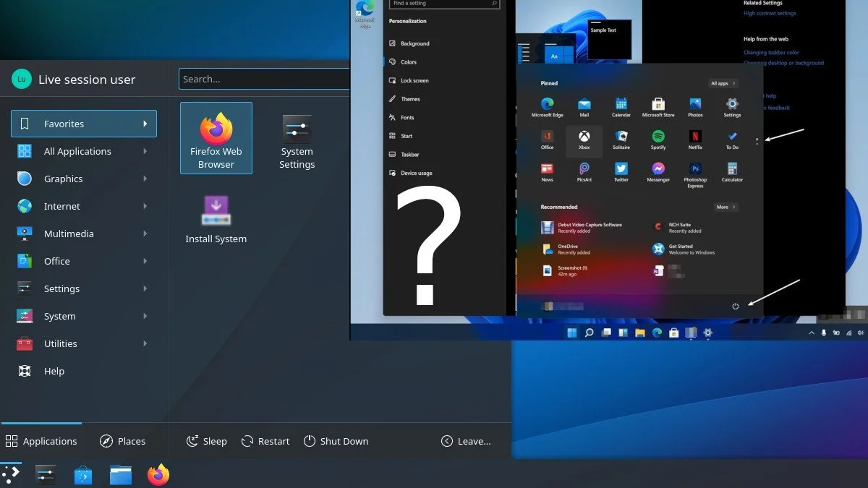This screenshot has width=868, height=488.
Task: Click the Calculator pinned app
Action: point(731,174)
